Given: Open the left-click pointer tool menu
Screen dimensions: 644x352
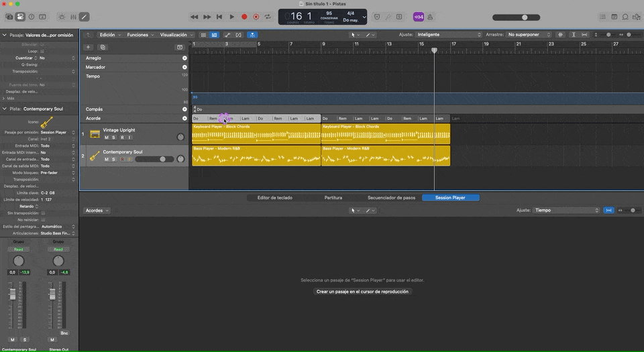Looking at the screenshot, I should pyautogui.click(x=356, y=35).
